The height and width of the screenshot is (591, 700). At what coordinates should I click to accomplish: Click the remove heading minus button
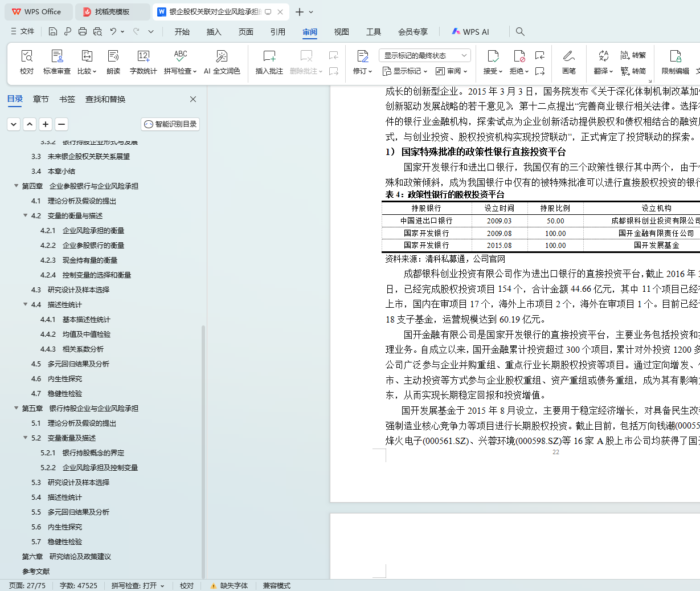tap(62, 124)
